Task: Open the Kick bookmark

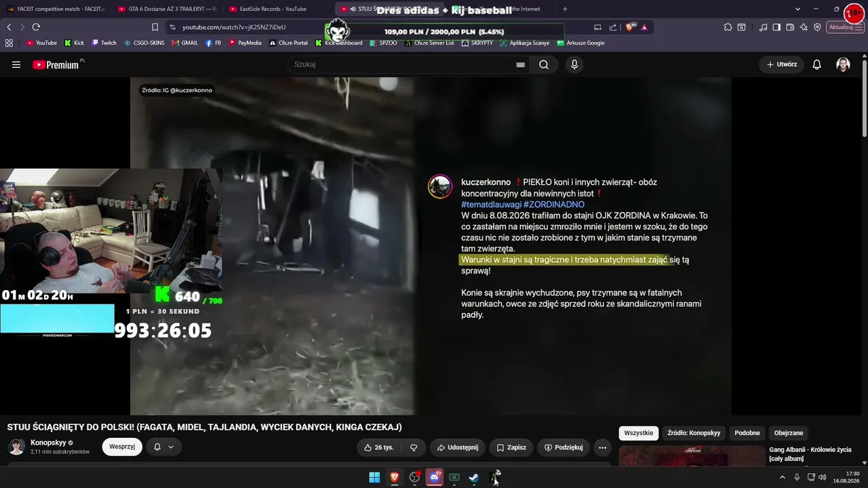Action: pyautogui.click(x=75, y=43)
